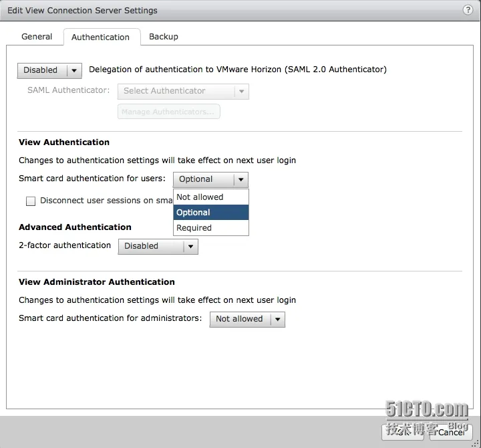Click the dialog resize grip corner

(476, 443)
